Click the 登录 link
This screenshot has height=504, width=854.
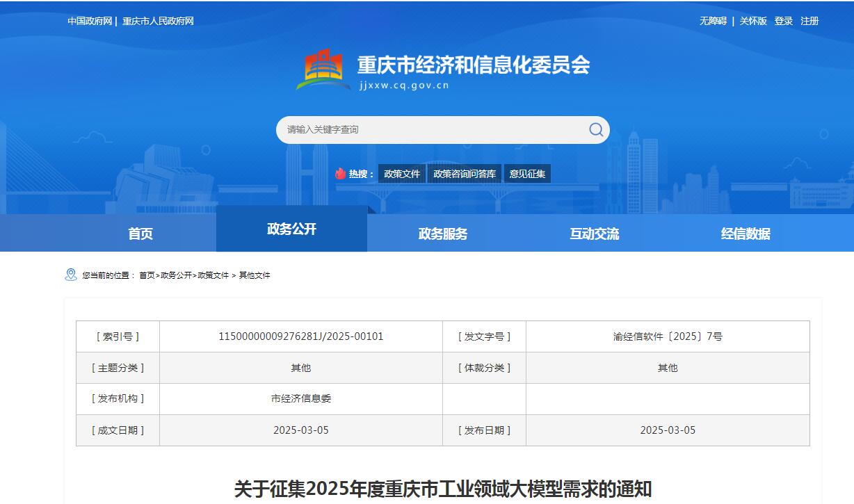[784, 20]
